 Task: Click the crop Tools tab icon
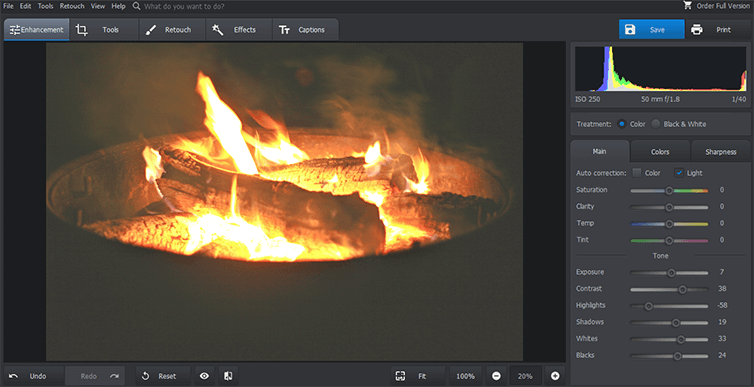pos(82,30)
